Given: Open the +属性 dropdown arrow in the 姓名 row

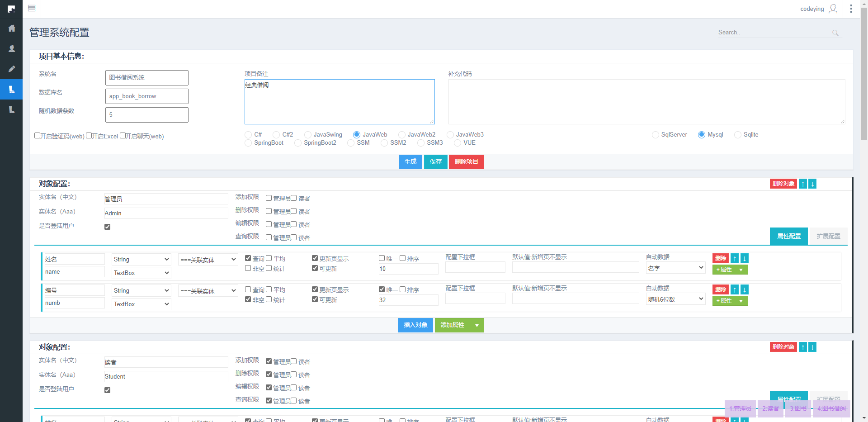Looking at the screenshot, I should click(x=741, y=270).
